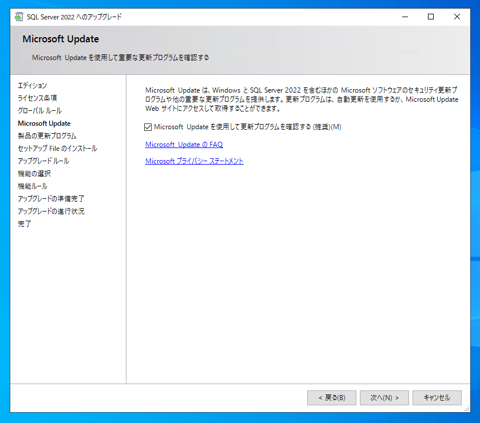
Task: Select the 機能の選択 step in sidebar
Action: [x=34, y=174]
